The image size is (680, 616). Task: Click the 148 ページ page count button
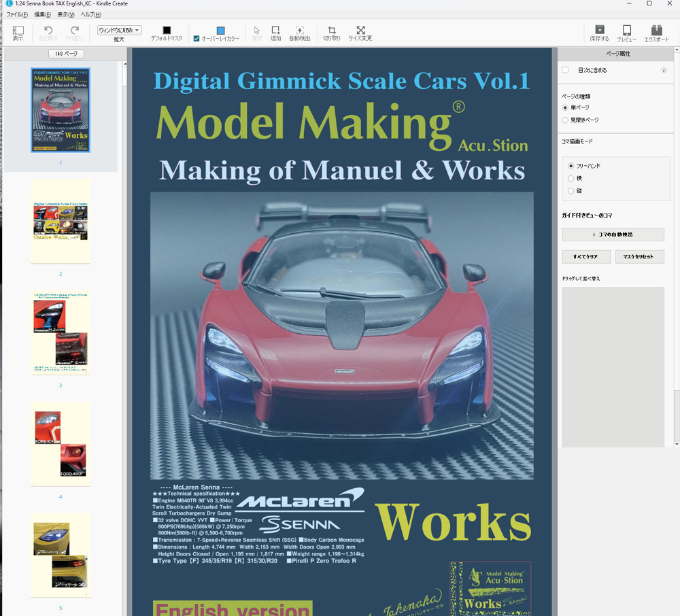point(66,54)
